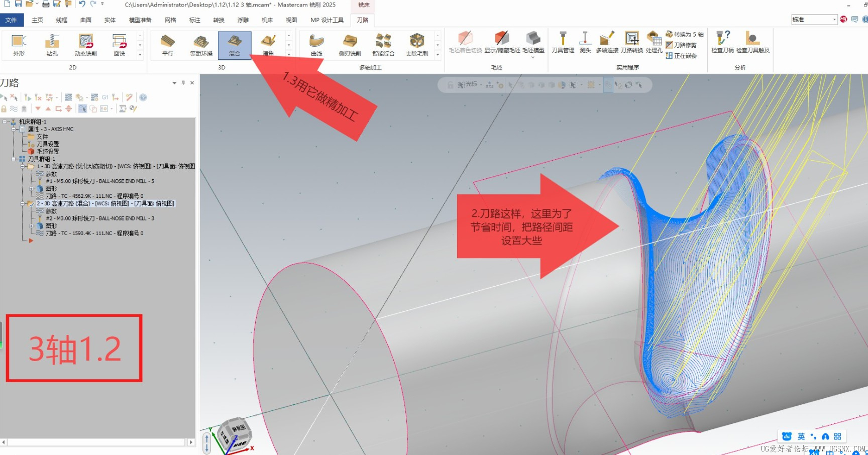Open the blue help icon in 刀路 panel
This screenshot has width=868, height=455.
143,97
